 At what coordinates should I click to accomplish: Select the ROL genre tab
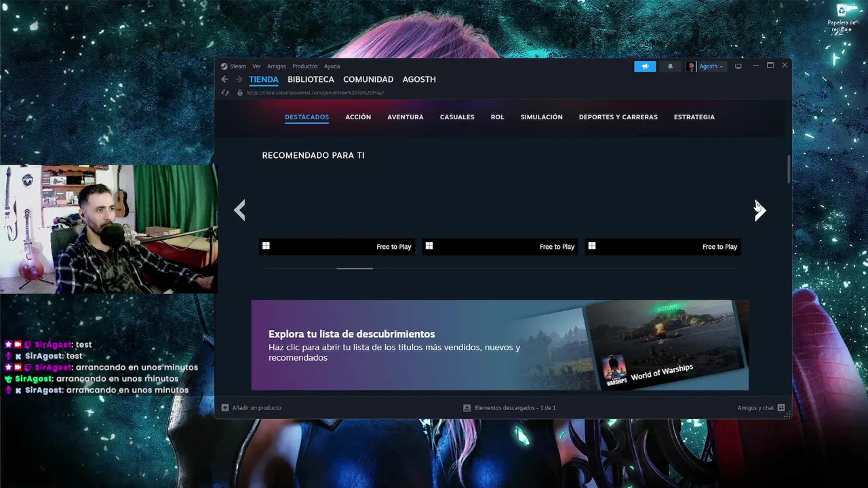coord(498,117)
